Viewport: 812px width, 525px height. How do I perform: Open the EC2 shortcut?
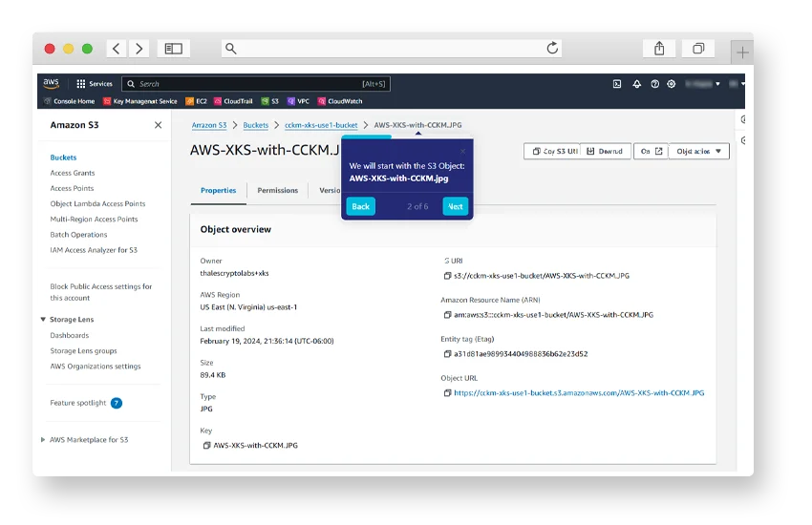click(196, 101)
